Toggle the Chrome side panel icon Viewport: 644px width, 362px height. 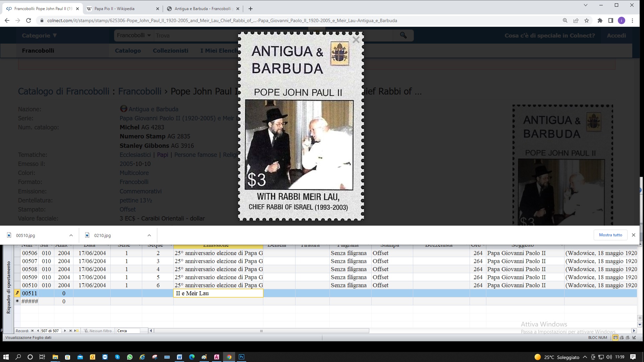611,20
